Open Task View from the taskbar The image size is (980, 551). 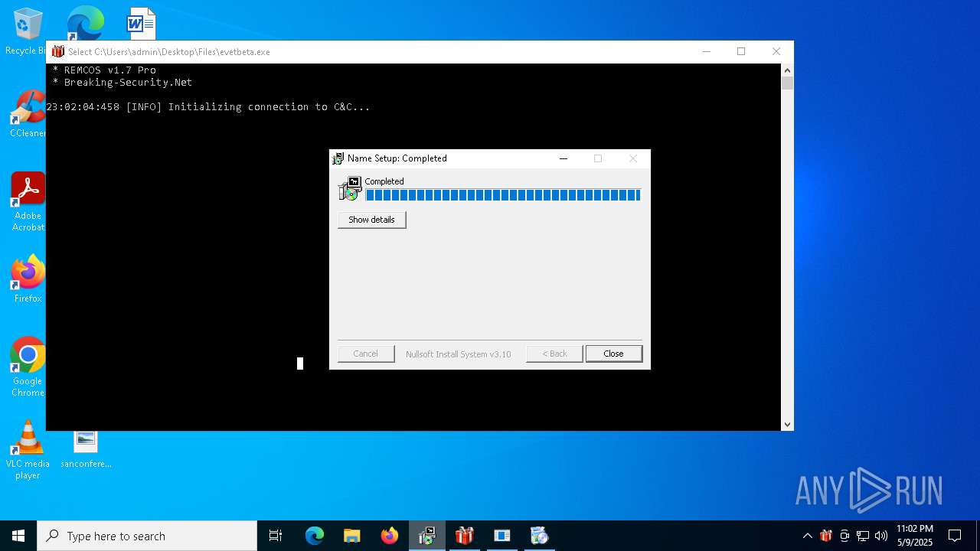click(276, 536)
